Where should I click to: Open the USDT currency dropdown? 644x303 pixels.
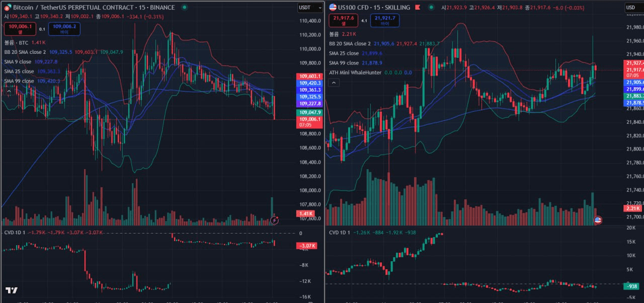point(308,7)
